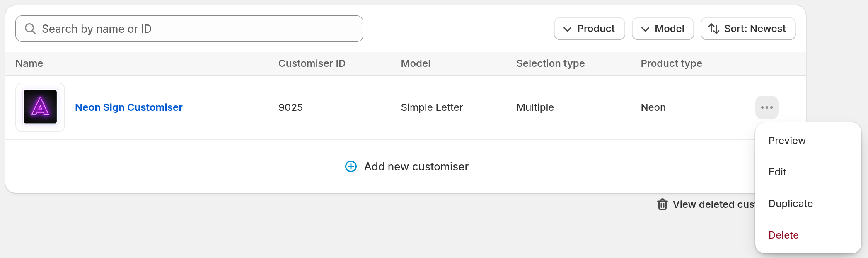868x258 pixels.
Task: Click the three-dot actions icon for Neon Sign Customiser
Action: [x=766, y=107]
